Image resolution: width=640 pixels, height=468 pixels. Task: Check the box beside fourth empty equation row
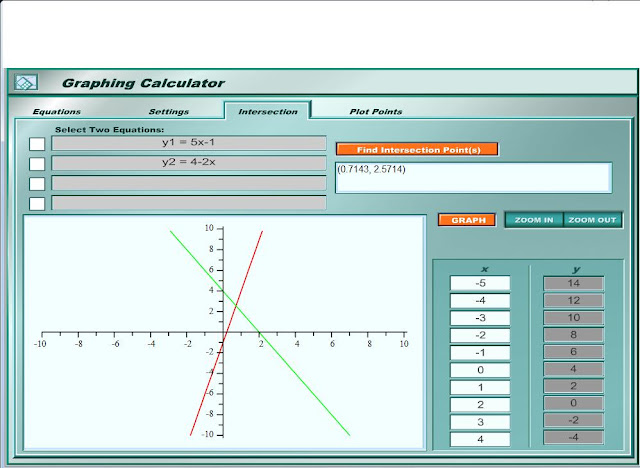(x=37, y=204)
